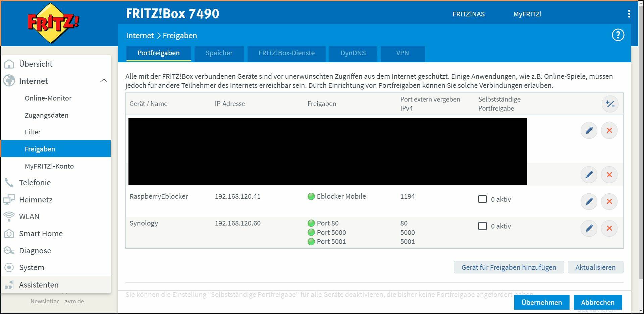Click the RaspberryEblocker device name
The width and height of the screenshot is (644, 314).
coord(159,196)
